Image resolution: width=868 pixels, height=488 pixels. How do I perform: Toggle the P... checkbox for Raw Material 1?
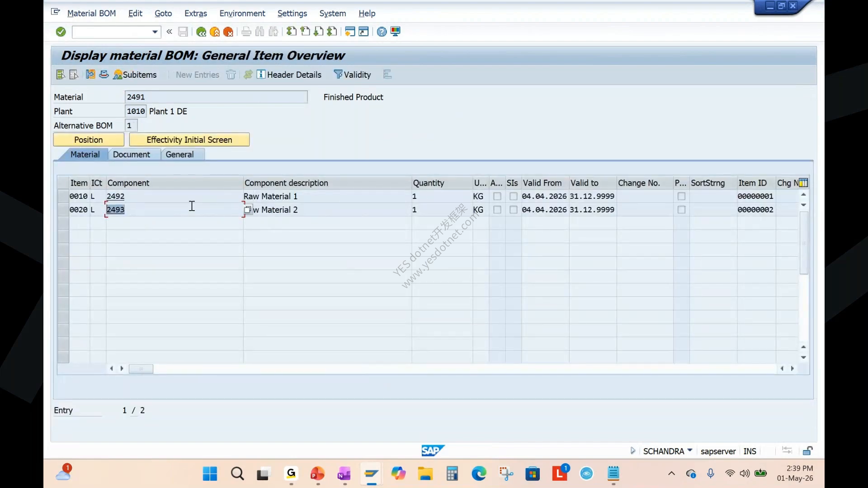[x=681, y=197]
